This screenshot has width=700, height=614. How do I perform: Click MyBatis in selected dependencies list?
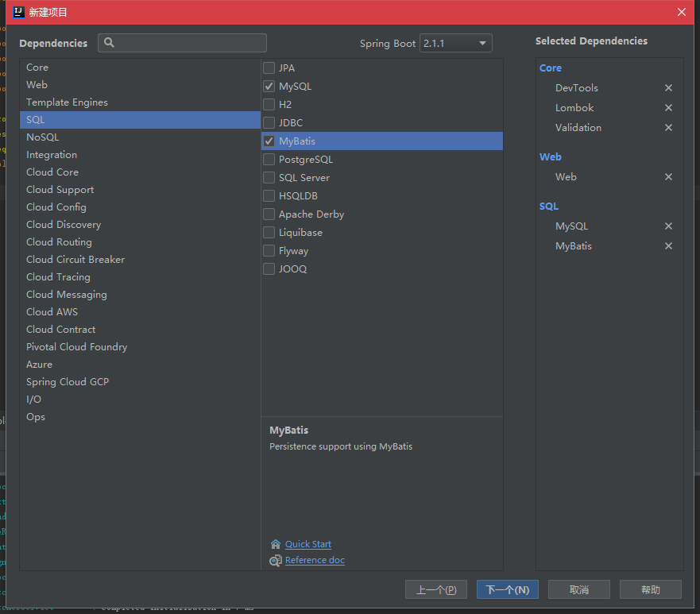click(573, 246)
